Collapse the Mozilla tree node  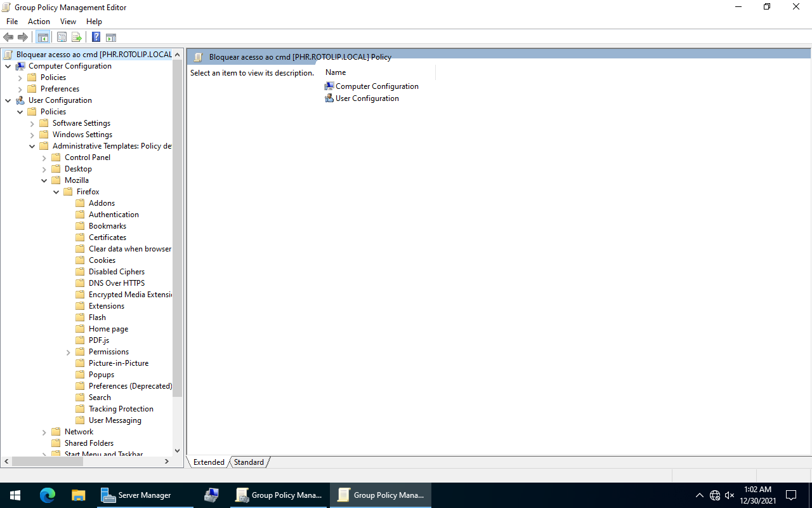point(44,180)
